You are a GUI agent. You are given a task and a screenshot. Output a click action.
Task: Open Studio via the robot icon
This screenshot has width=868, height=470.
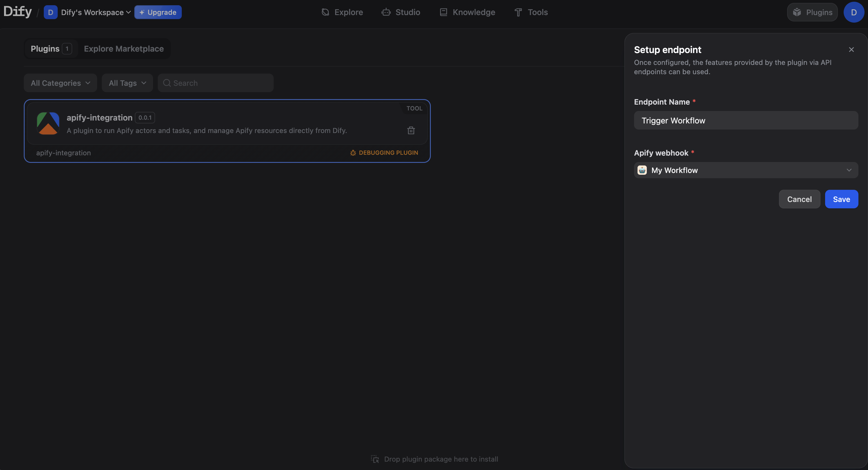point(386,12)
